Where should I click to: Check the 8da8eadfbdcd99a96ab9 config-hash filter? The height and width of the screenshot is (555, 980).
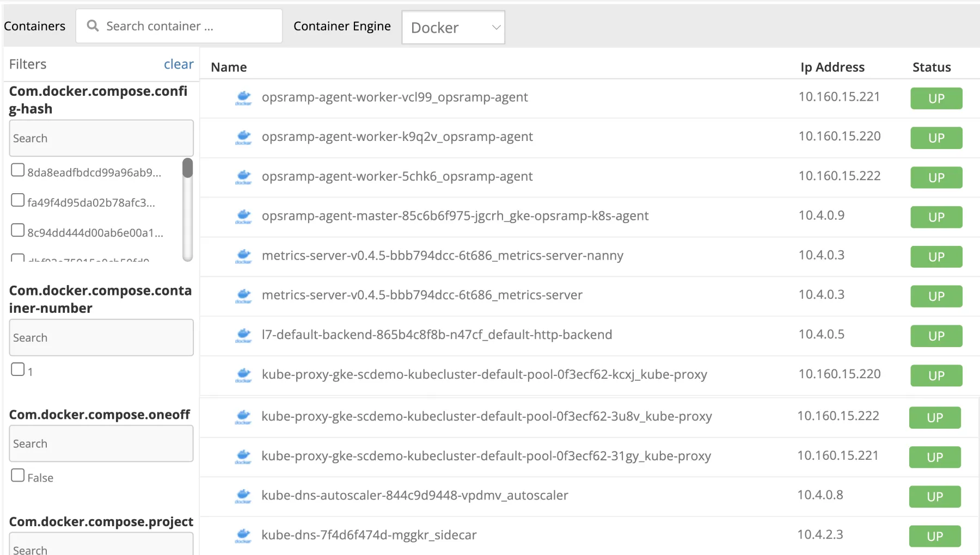click(x=18, y=170)
